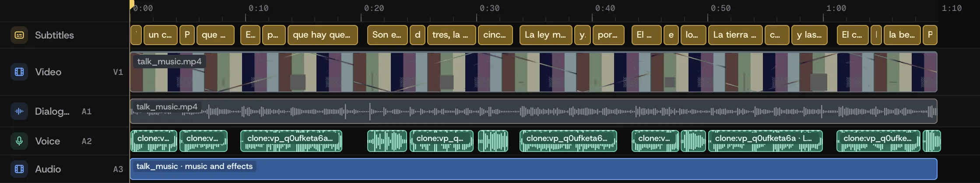Select voice clip 'clone:vp_q0ufketa6a · L...'

765,141
